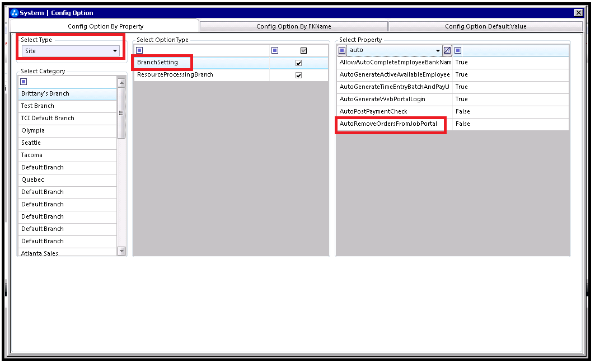Click the False value of AutoRemoveOrdersFromJobPortal
Image resolution: width=595 pixels, height=364 pixels.
click(462, 124)
